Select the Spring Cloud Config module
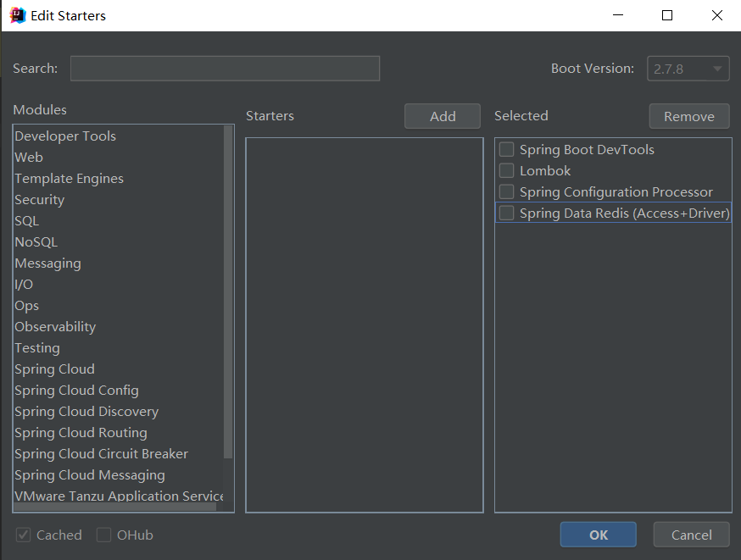This screenshot has height=560, width=741. pyautogui.click(x=118, y=391)
